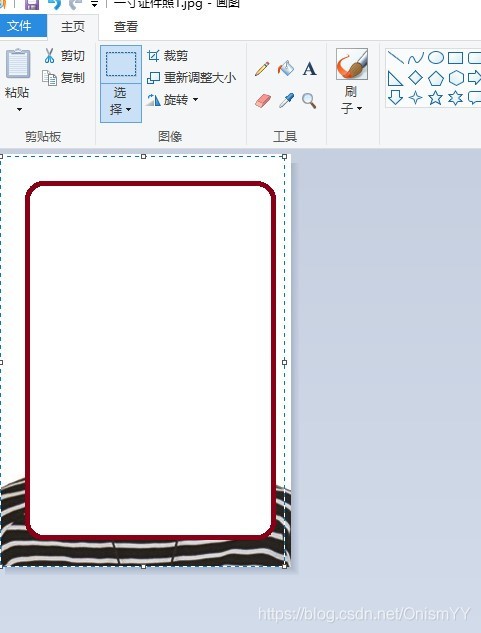Select the Four-point star shape
This screenshot has height=633, width=481.
[x=416, y=98]
